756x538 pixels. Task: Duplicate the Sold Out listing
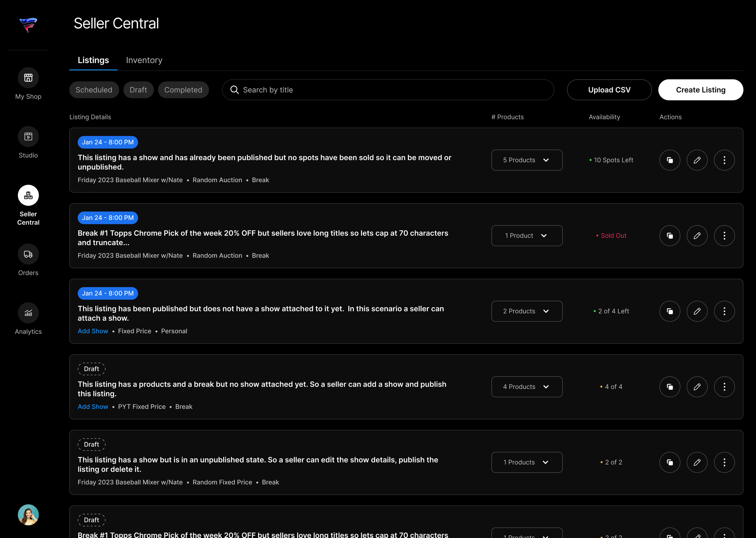coord(670,235)
